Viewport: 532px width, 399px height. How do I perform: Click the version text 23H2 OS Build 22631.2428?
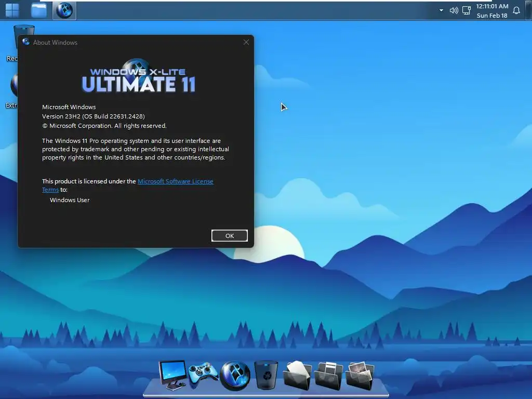94,116
